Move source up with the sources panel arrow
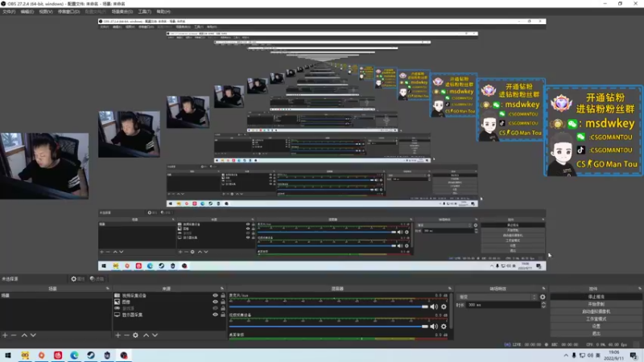Viewport: 644px width, 362px height. [146, 335]
